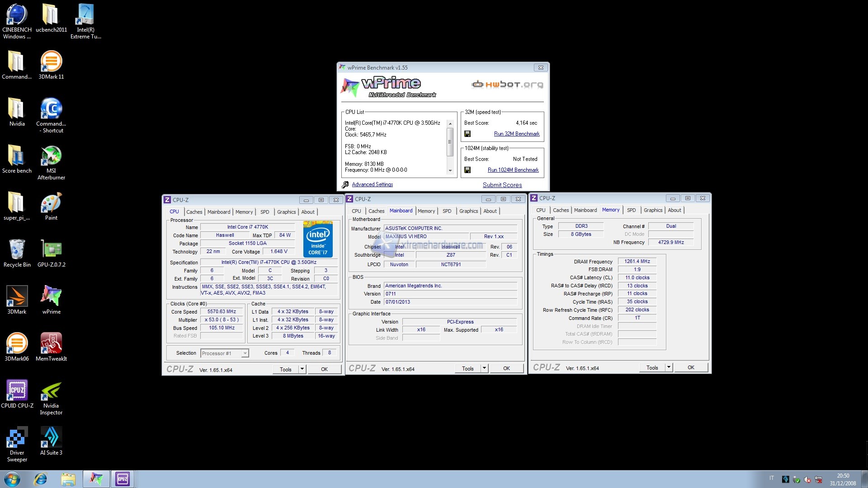Switch to the Memory tab in left CPU-Z
Screen dimensions: 868x488
click(244, 212)
